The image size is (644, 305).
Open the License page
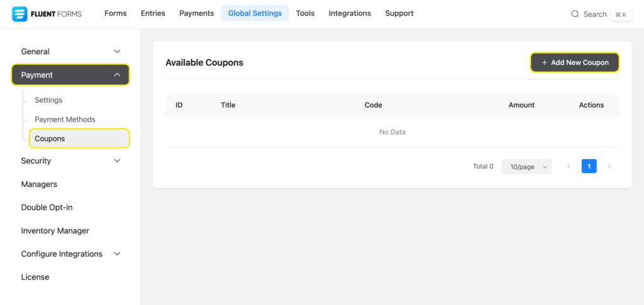(35, 277)
